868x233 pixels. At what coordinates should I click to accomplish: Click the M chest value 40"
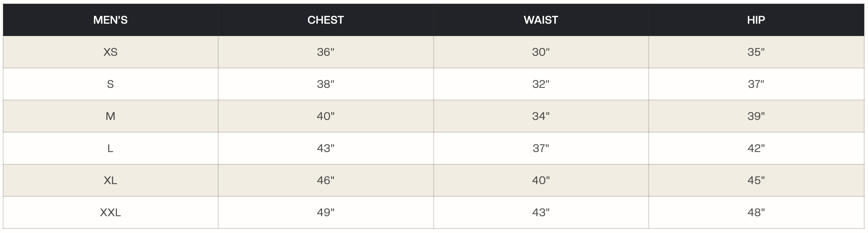pos(325,116)
